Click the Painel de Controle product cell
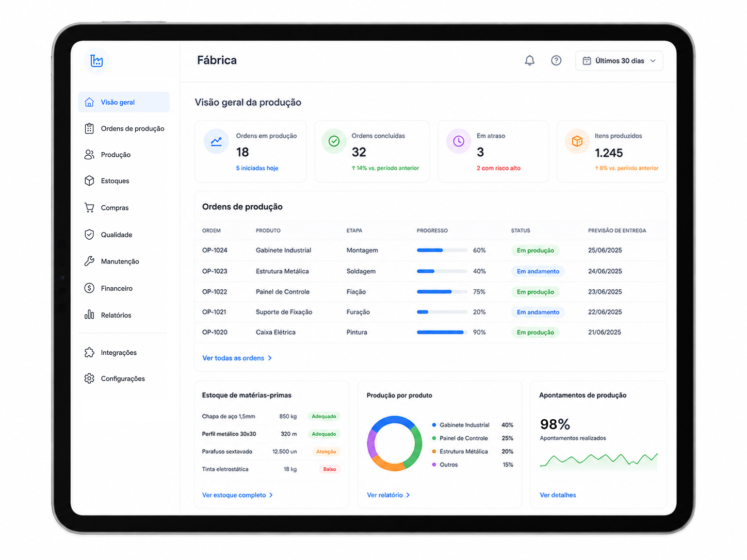 [283, 292]
